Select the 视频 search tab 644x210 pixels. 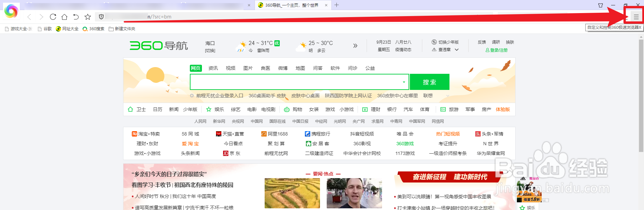[230, 68]
